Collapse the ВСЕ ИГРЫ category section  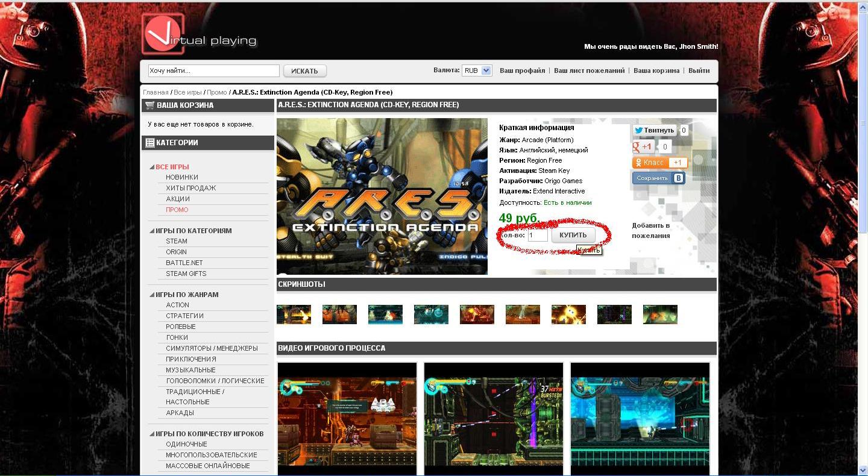152,167
